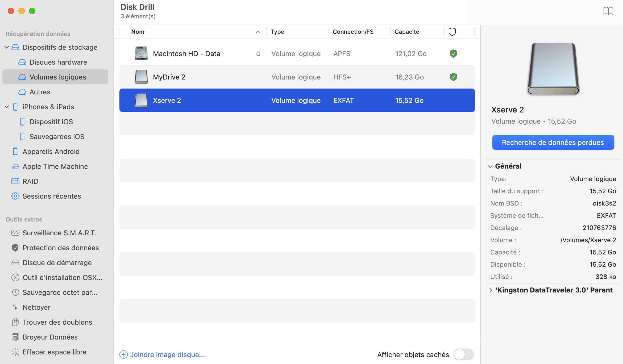The height and width of the screenshot is (364, 623).
Task: Select the Xserve 2 volume name in the list
Action: coord(167,100)
